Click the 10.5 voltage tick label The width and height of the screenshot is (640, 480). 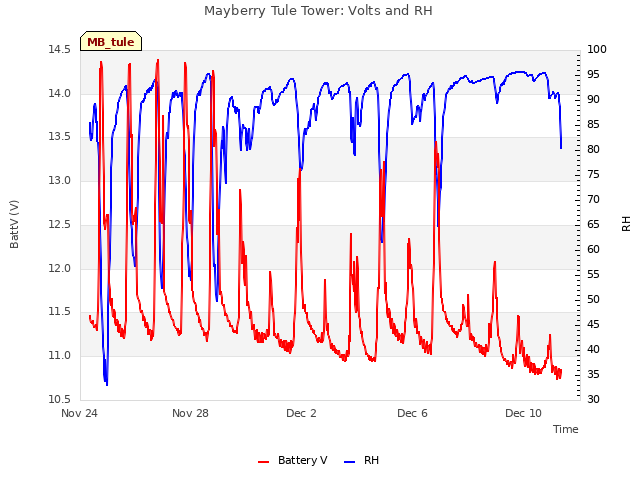coord(60,399)
